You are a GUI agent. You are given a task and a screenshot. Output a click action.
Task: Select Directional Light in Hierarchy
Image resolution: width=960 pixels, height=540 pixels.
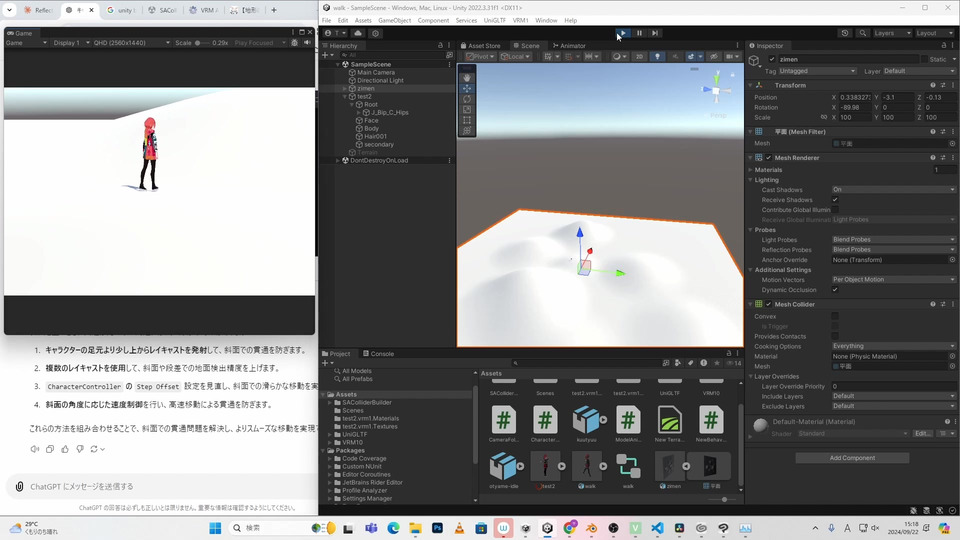pos(380,80)
